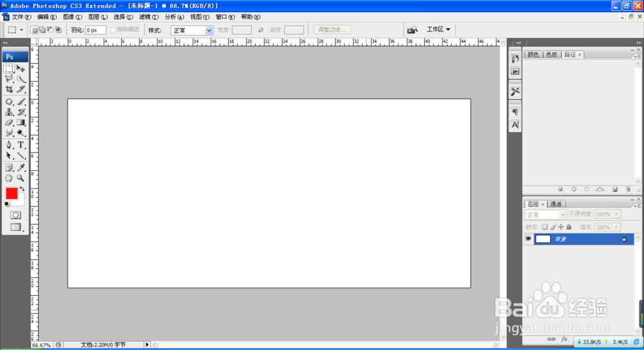The image size is (644, 350).
Task: Open the Paragraph panel dock icon
Action: 515,112
